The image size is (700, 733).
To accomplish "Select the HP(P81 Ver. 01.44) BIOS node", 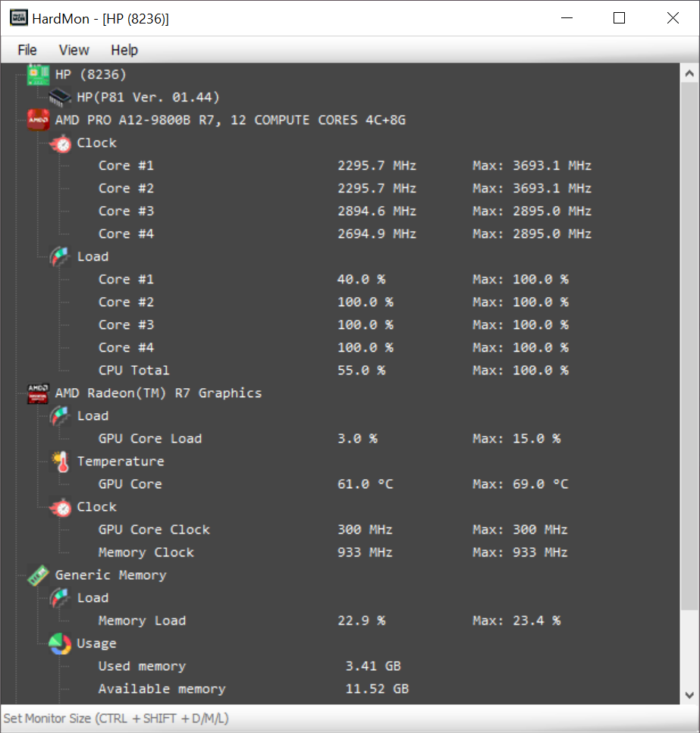I will pyautogui.click(x=148, y=97).
